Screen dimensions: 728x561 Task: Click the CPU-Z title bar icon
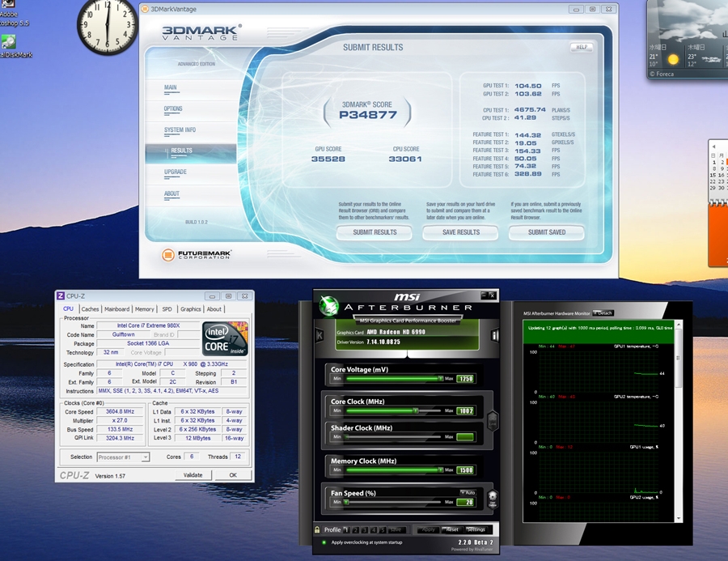pos(61,296)
